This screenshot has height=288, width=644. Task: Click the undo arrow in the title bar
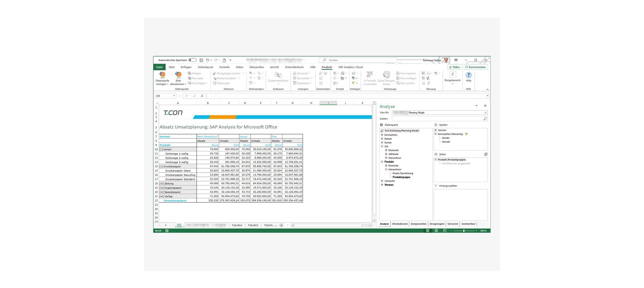coord(208,60)
